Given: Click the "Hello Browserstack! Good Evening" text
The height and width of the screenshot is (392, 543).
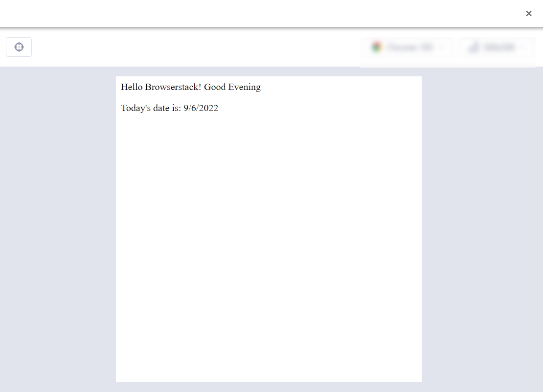Looking at the screenshot, I should [191, 87].
